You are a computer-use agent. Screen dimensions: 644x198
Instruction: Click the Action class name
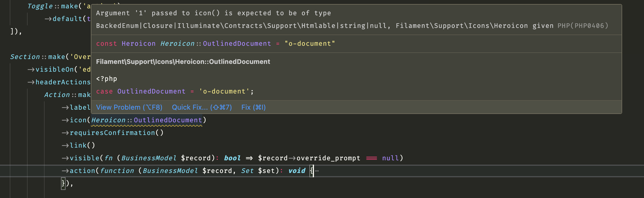[57, 95]
